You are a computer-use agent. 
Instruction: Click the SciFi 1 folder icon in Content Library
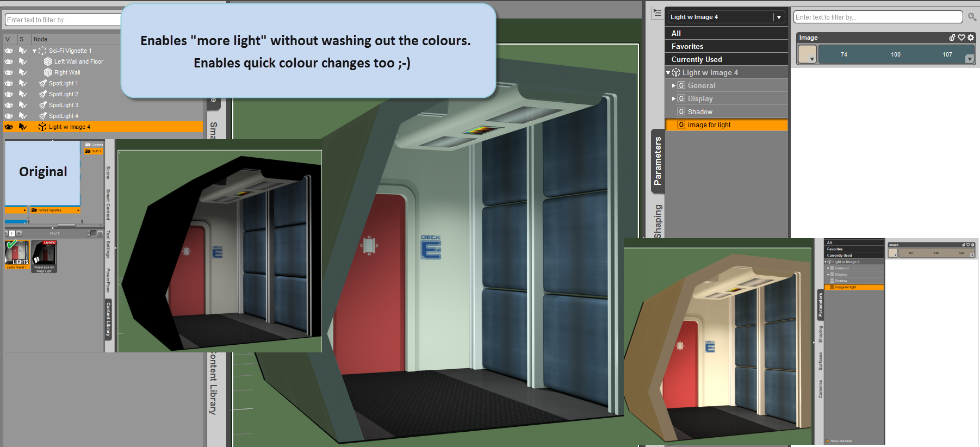tap(87, 151)
